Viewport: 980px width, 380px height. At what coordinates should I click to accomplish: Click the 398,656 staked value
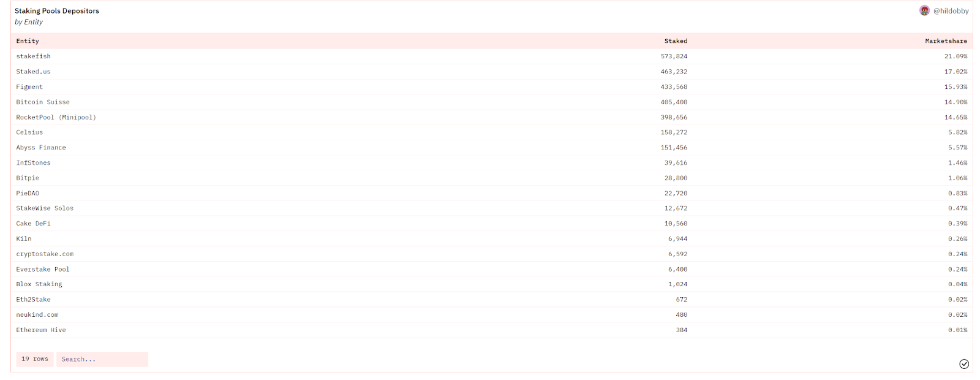pos(674,118)
